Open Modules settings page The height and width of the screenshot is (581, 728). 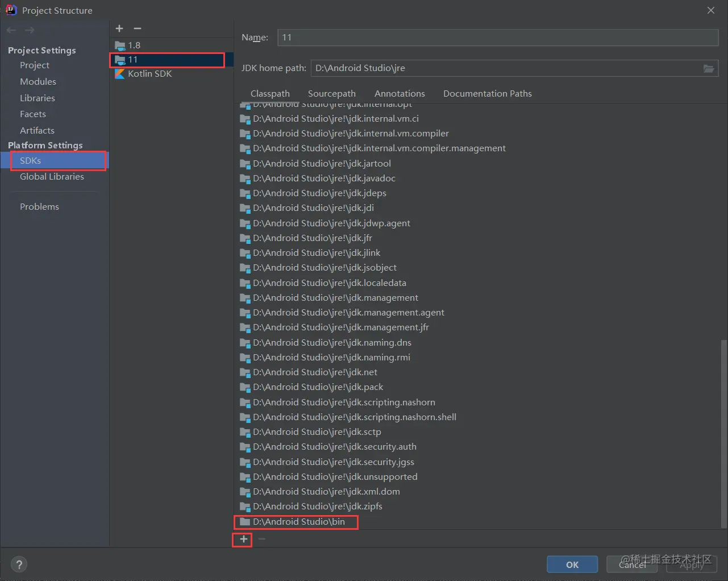coord(38,82)
